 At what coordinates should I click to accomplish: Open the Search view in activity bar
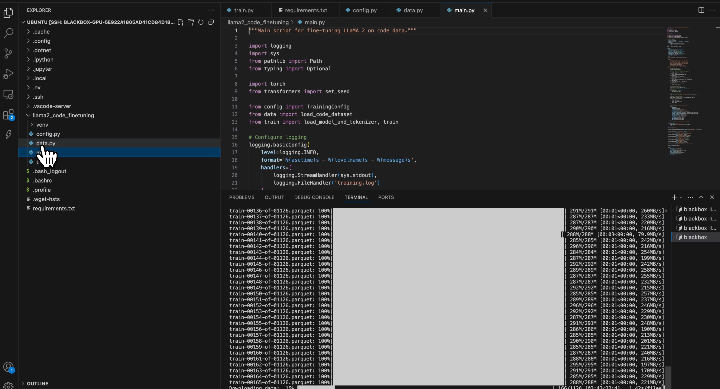click(8, 33)
